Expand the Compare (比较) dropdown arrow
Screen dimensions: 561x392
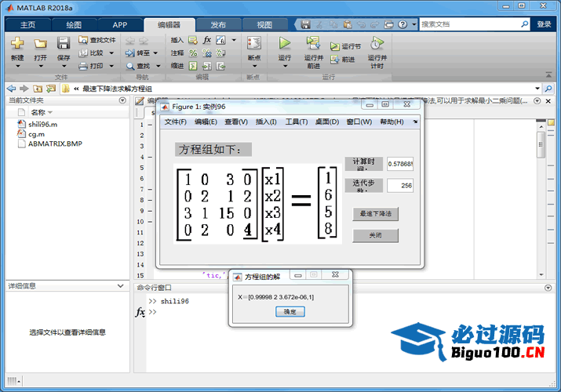tap(111, 53)
